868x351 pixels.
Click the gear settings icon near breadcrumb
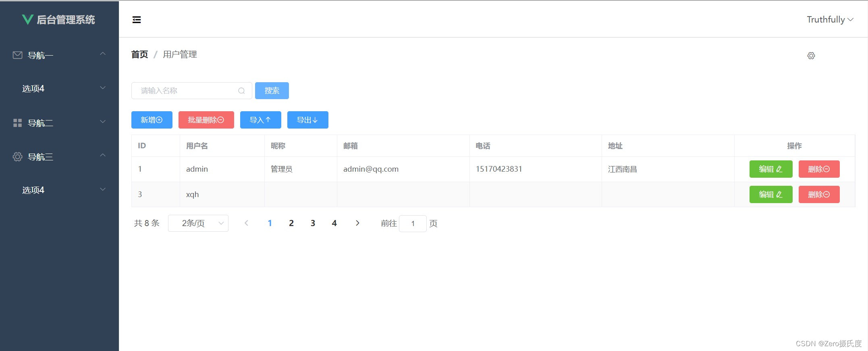[x=811, y=56]
